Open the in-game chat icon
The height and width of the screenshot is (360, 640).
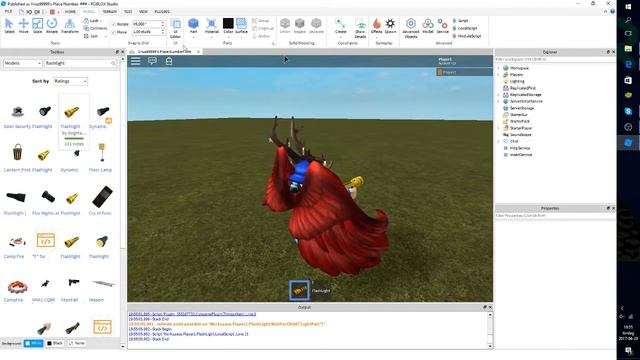pos(152,61)
